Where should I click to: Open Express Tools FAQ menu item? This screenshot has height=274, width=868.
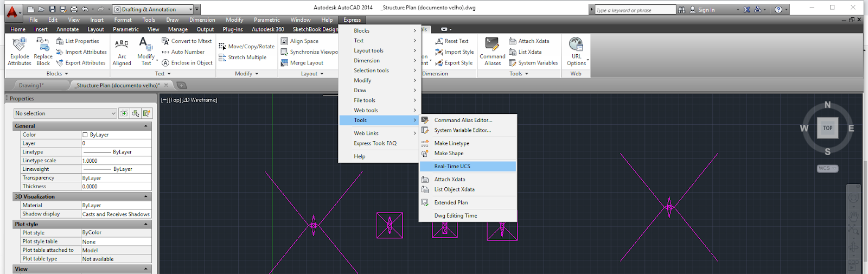(379, 143)
